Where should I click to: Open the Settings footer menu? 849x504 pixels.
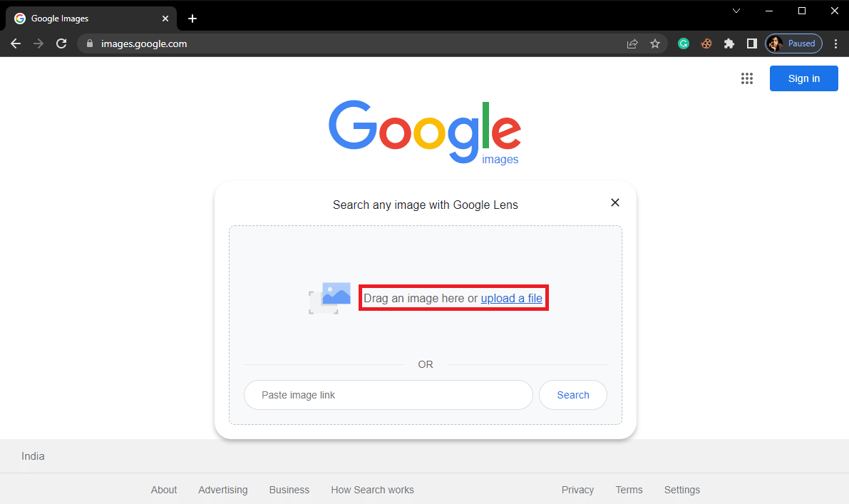[682, 490]
